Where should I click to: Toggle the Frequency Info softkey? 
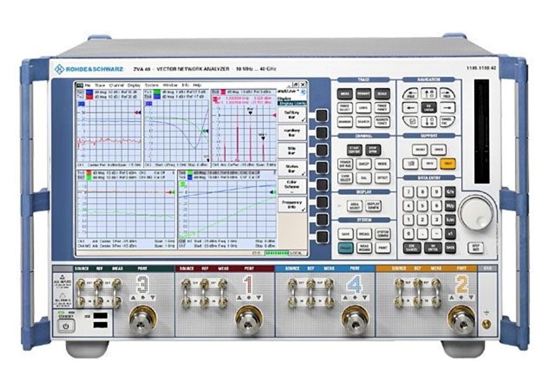pos(292,203)
